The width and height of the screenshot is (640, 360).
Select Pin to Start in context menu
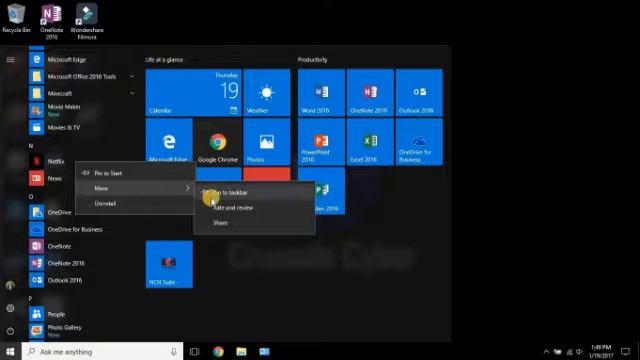click(135, 173)
